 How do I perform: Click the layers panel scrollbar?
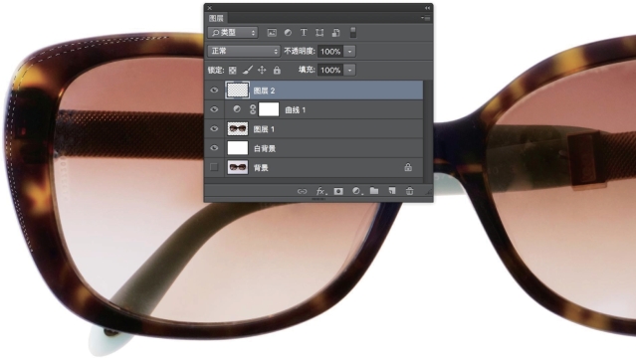[427, 131]
